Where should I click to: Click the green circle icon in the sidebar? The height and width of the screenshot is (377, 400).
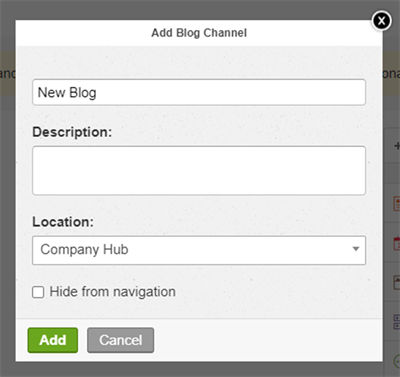397,361
